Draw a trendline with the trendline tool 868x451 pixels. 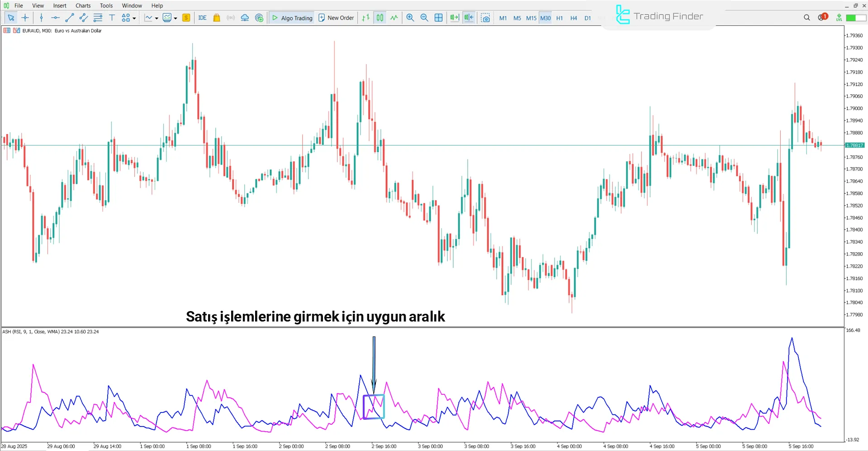(x=69, y=18)
